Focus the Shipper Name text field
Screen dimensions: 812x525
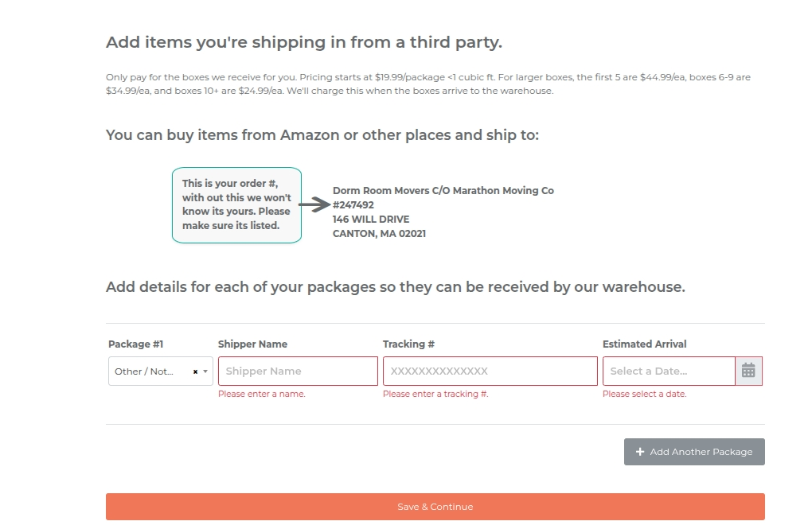pyautogui.click(x=298, y=371)
